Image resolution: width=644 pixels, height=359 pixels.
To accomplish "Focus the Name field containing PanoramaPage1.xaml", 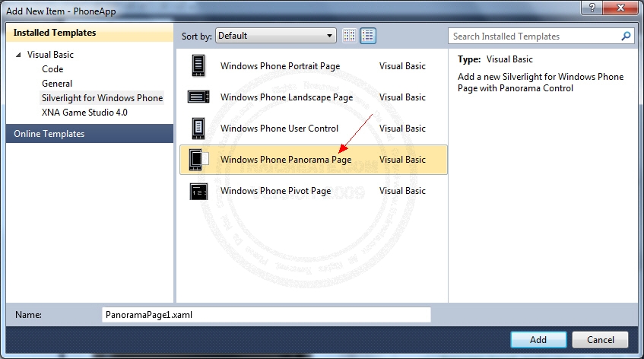I will (x=266, y=315).
